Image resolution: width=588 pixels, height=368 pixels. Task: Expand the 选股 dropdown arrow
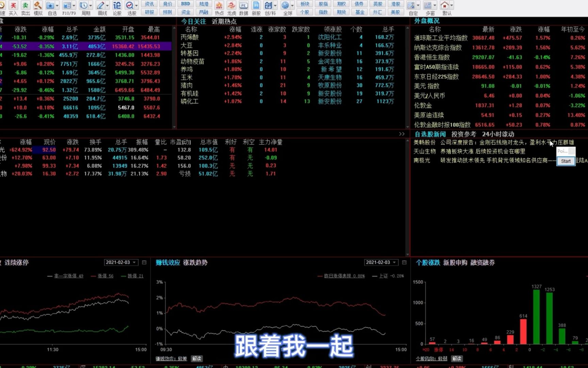point(136,5)
